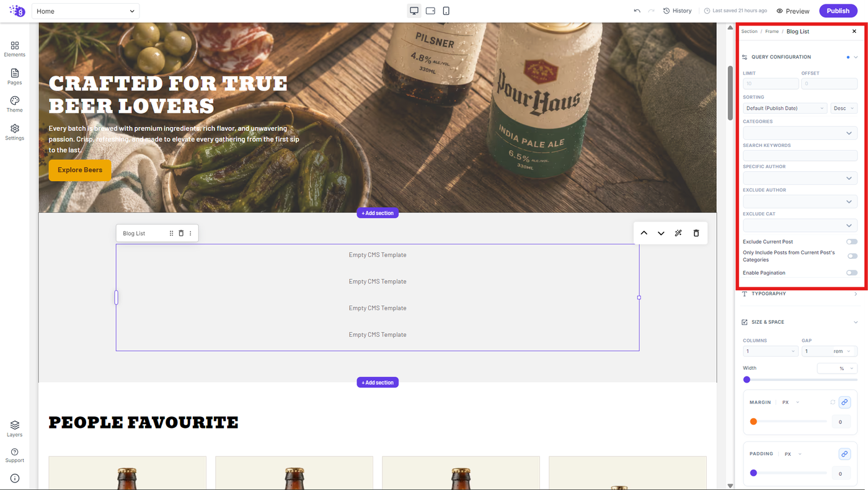Collapse the Size & Space section
The width and height of the screenshot is (868, 490).
point(856,323)
